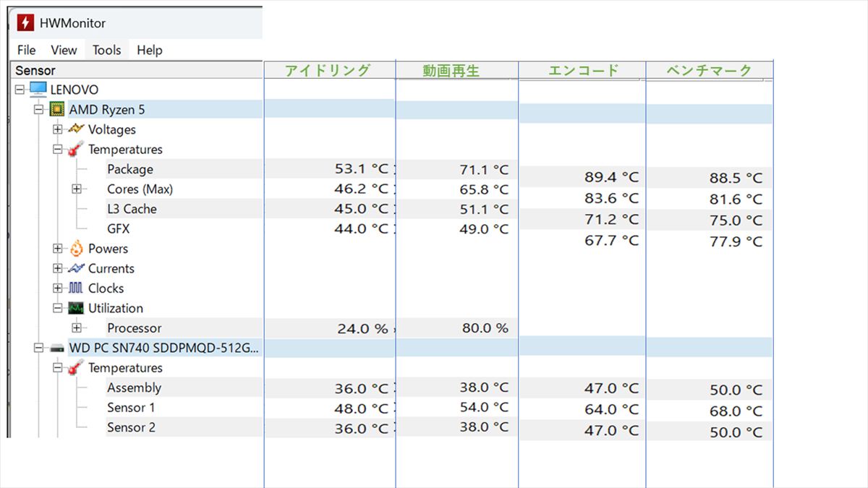The image size is (868, 488).
Task: Click the Powers flame icon
Action: pyautogui.click(x=76, y=249)
